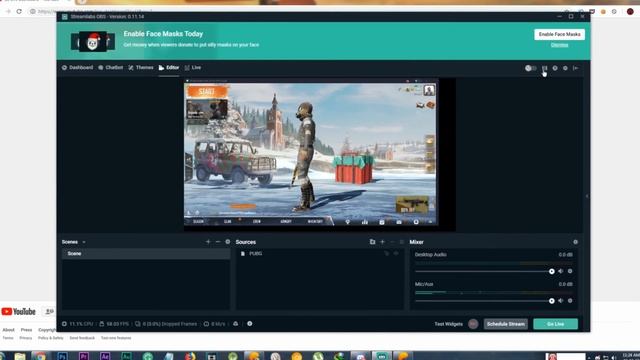The image size is (640, 360).
Task: Click the Test Widgets button
Action: coord(448,324)
